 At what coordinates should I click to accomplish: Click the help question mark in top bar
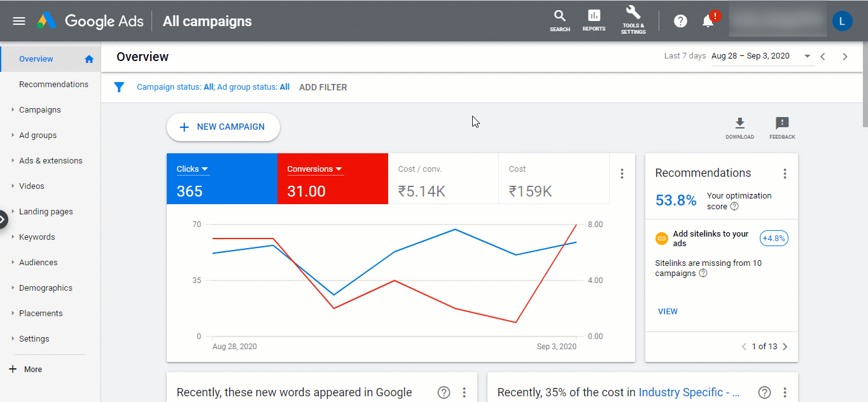tap(680, 20)
